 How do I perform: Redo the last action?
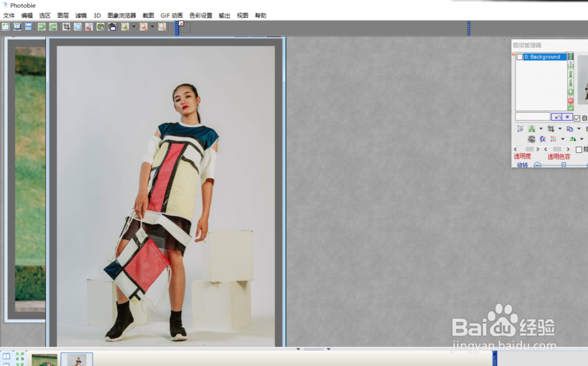click(x=54, y=26)
